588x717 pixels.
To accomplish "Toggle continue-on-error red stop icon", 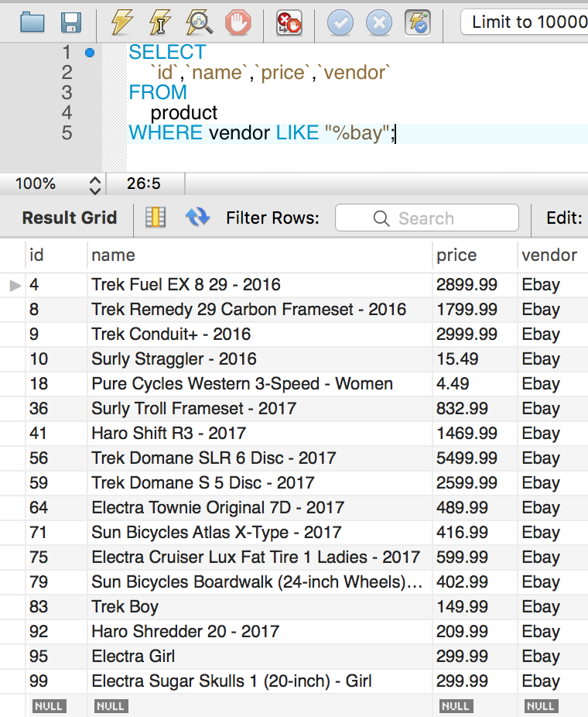I will point(289,22).
